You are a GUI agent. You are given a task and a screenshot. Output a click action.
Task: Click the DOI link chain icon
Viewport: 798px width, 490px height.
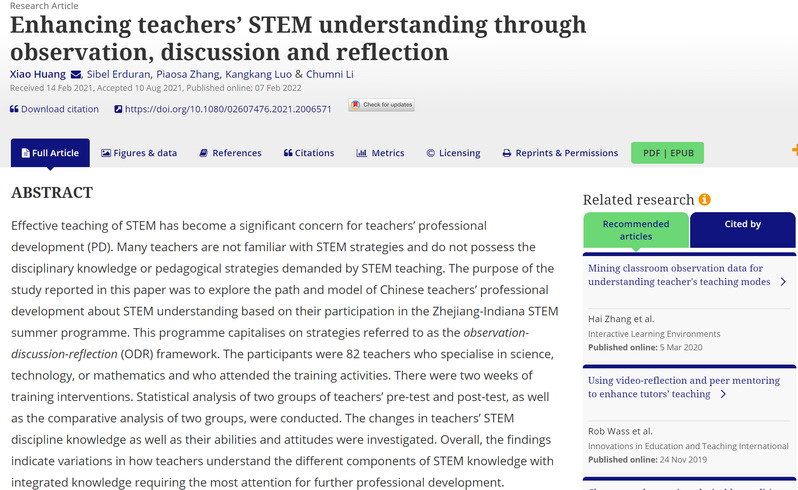(117, 109)
